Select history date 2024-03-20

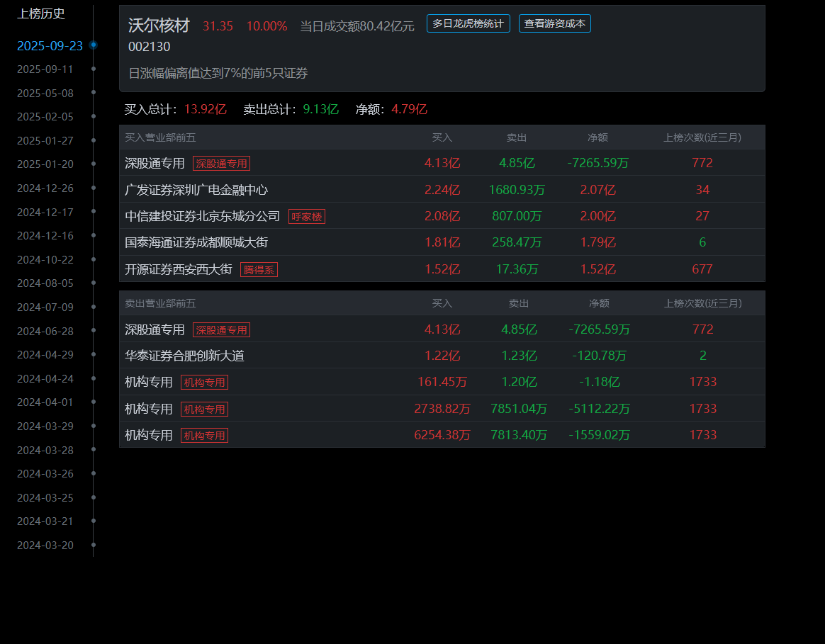coord(45,545)
